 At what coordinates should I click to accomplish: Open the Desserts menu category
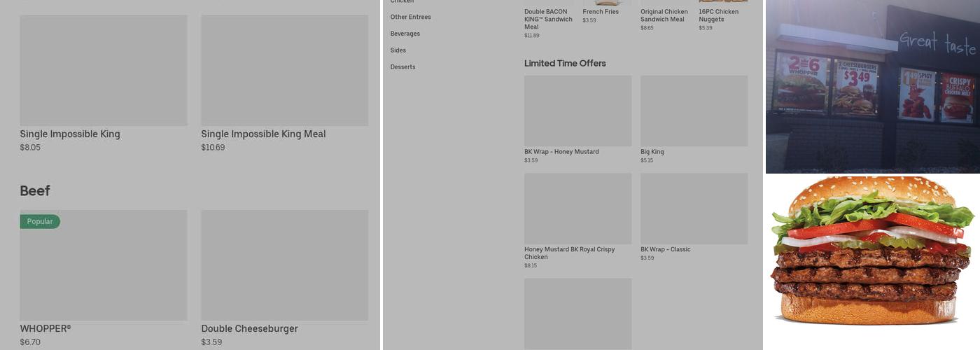click(x=402, y=67)
